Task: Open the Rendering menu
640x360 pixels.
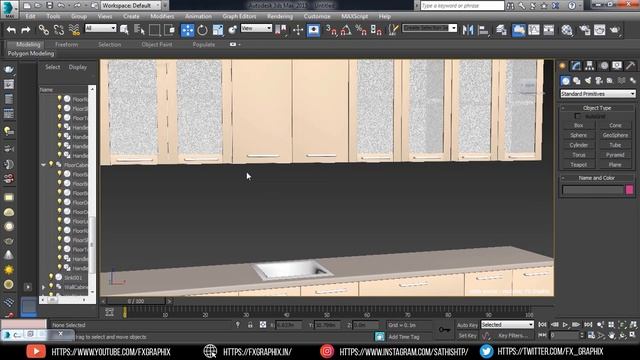Action: pos(280,16)
